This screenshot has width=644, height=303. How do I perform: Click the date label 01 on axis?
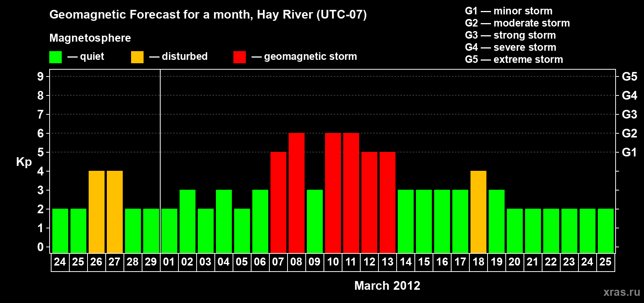(169, 262)
